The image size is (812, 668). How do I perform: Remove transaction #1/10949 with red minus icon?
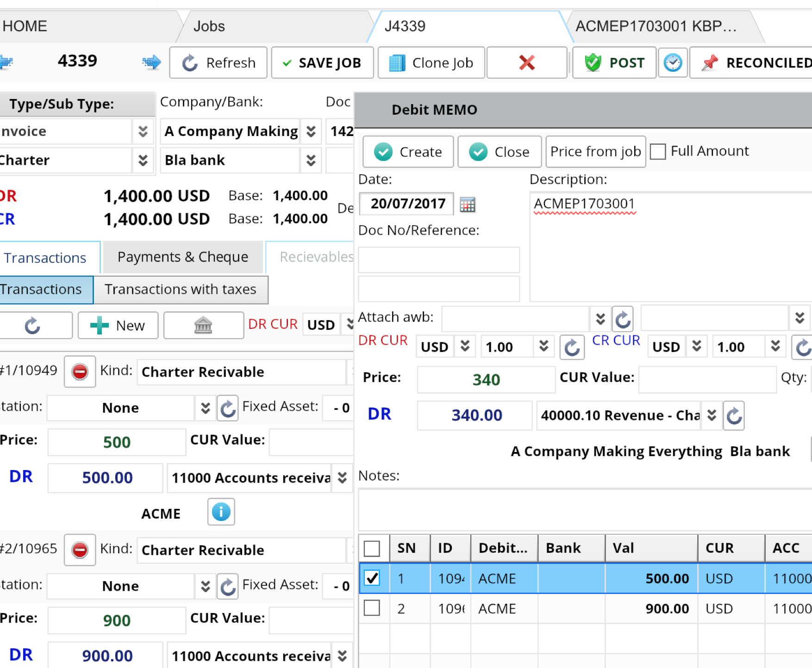[80, 371]
